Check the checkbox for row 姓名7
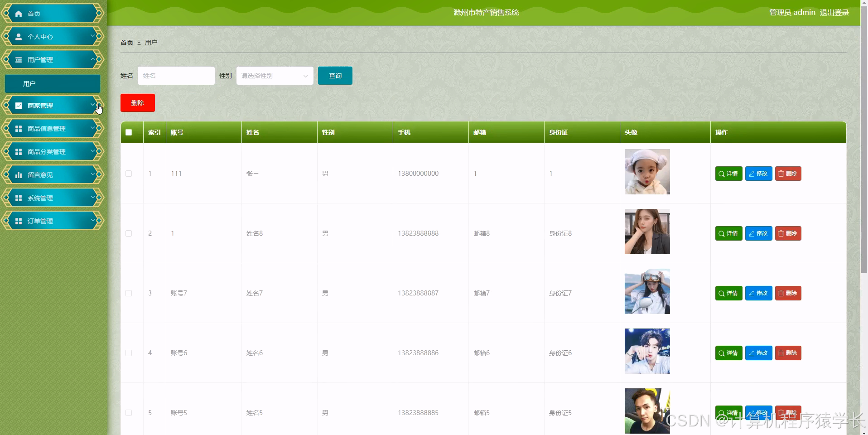Screen dimensions: 868x435 pyautogui.click(x=129, y=293)
